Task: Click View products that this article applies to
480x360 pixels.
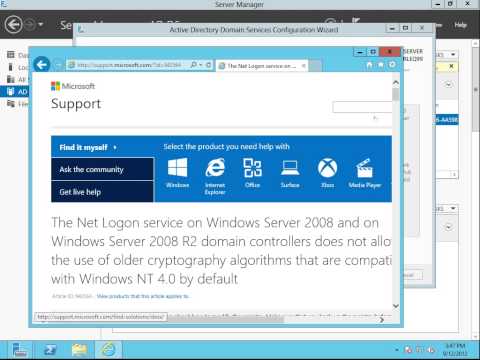Action: pos(143,296)
